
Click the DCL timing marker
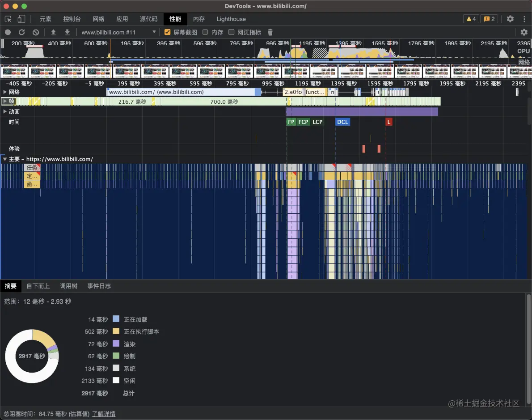pyautogui.click(x=342, y=122)
